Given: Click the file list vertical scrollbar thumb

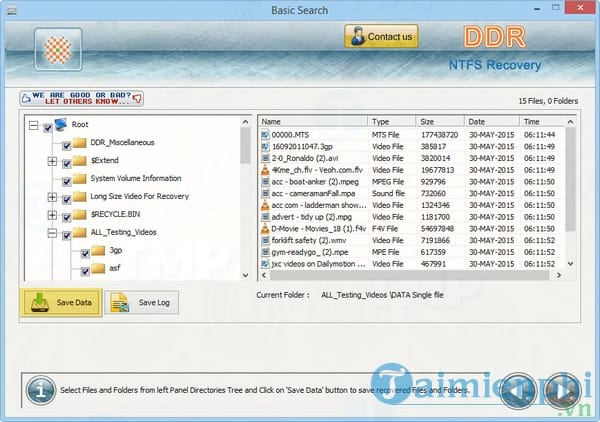Looking at the screenshot, I should point(570,179).
